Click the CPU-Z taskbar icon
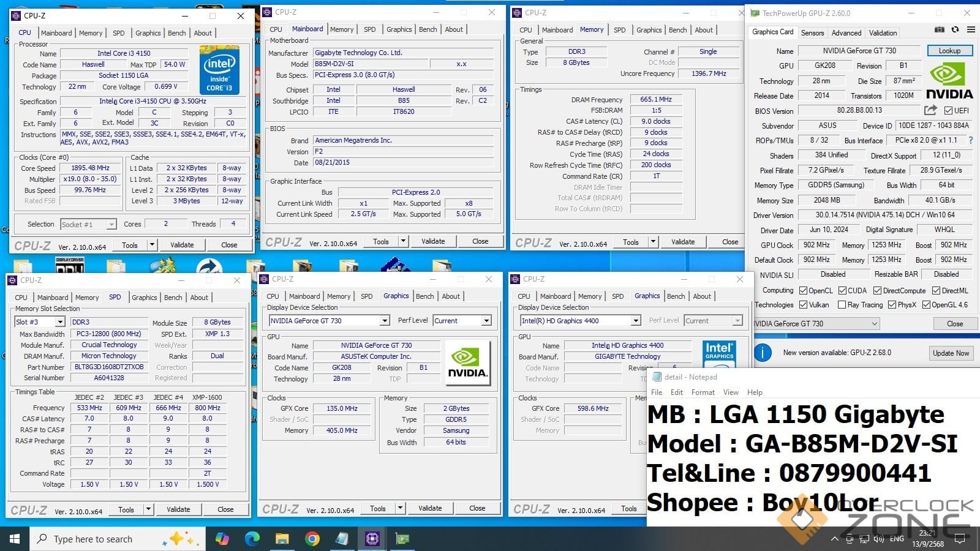The width and height of the screenshot is (980, 551). tap(372, 539)
